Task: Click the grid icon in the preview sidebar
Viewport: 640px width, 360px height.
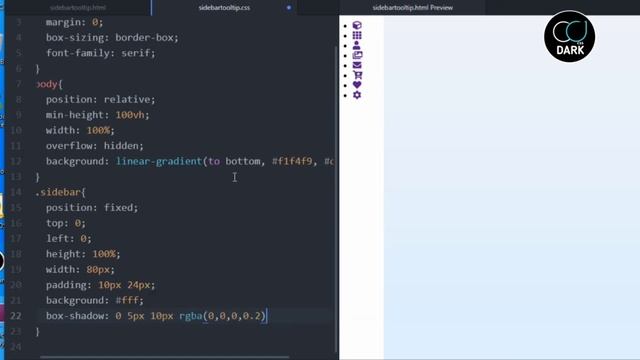Action: [x=357, y=36]
